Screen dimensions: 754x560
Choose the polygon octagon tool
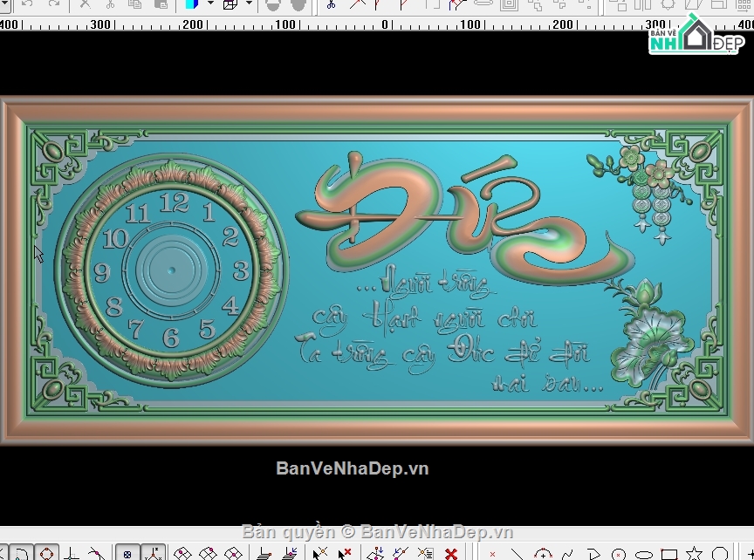click(x=719, y=554)
